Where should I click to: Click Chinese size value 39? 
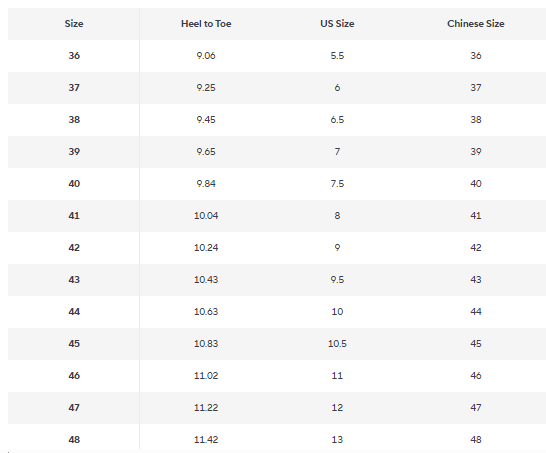tap(476, 152)
